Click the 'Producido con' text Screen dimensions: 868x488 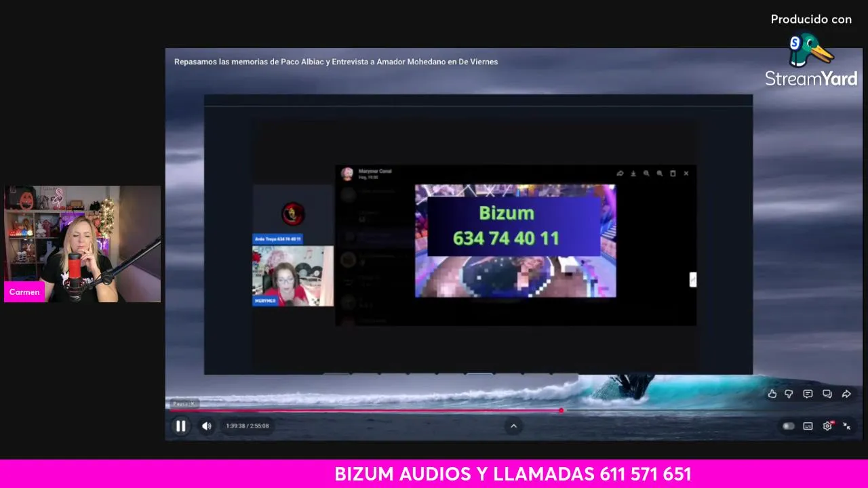point(811,20)
